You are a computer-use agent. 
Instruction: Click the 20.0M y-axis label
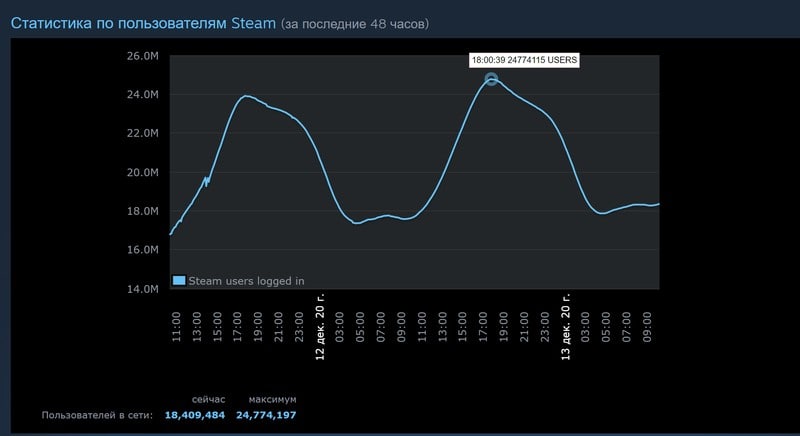click(143, 172)
